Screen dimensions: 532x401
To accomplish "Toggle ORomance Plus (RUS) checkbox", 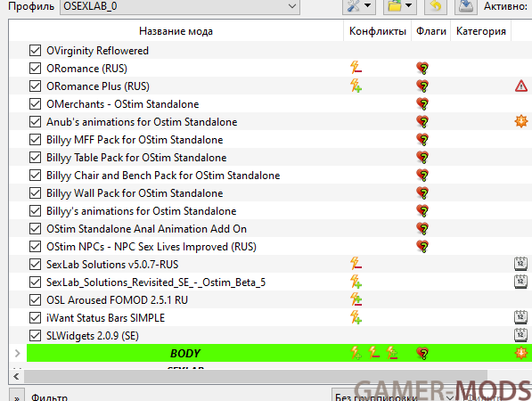I will pos(36,86).
